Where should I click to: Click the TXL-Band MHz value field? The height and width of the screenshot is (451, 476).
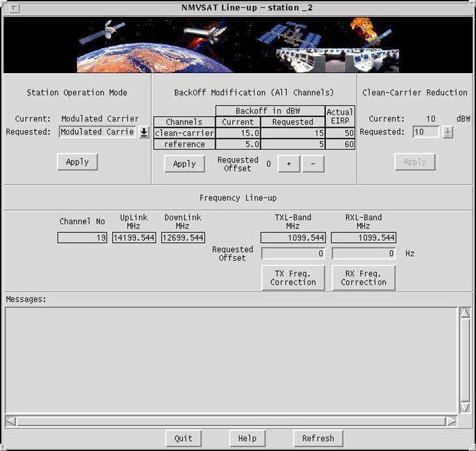coord(293,238)
